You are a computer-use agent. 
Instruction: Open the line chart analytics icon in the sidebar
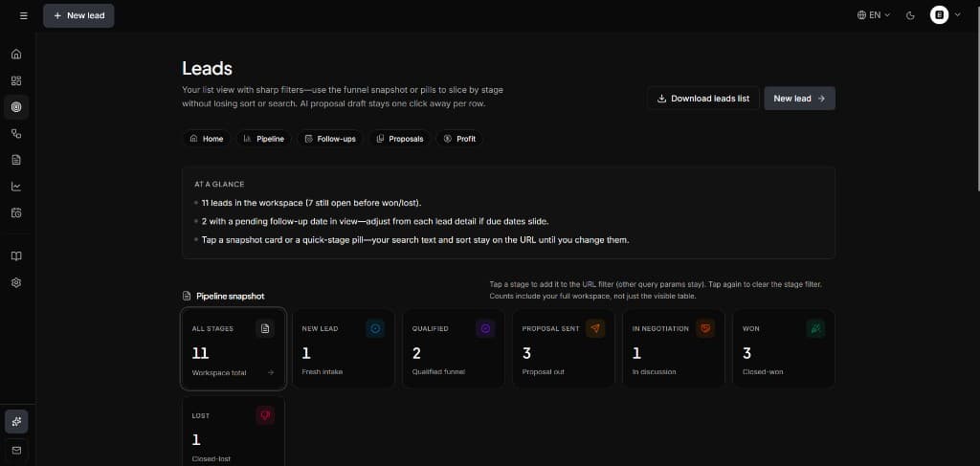point(16,187)
